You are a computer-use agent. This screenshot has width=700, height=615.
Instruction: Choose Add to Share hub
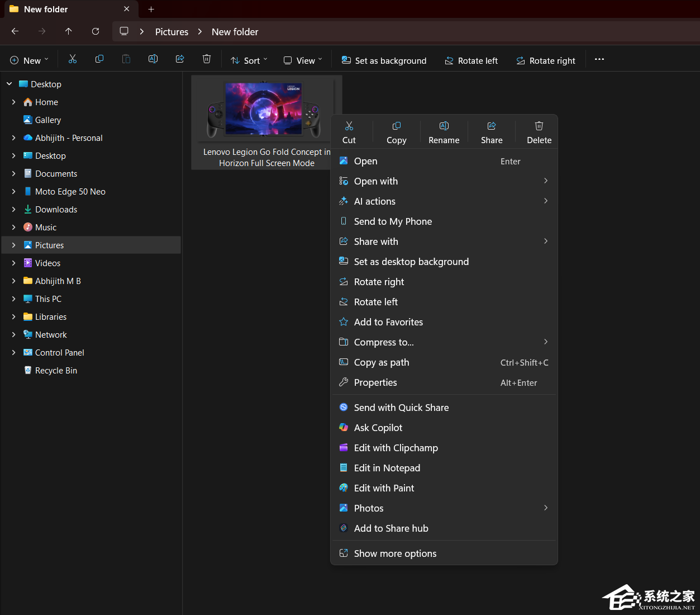pyautogui.click(x=444, y=528)
